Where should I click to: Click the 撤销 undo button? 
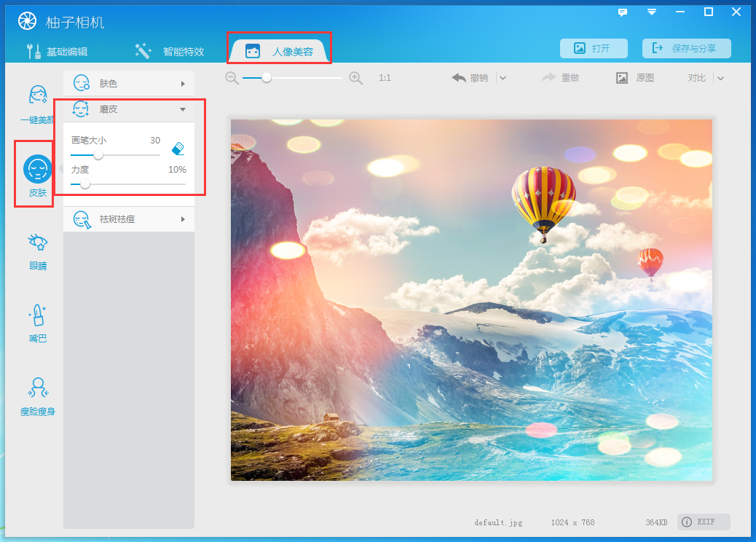[x=470, y=78]
